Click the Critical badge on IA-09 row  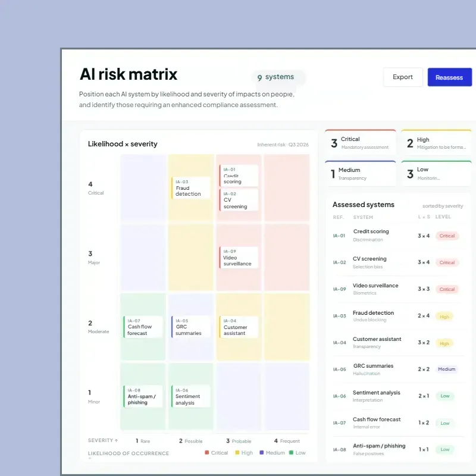tap(447, 289)
